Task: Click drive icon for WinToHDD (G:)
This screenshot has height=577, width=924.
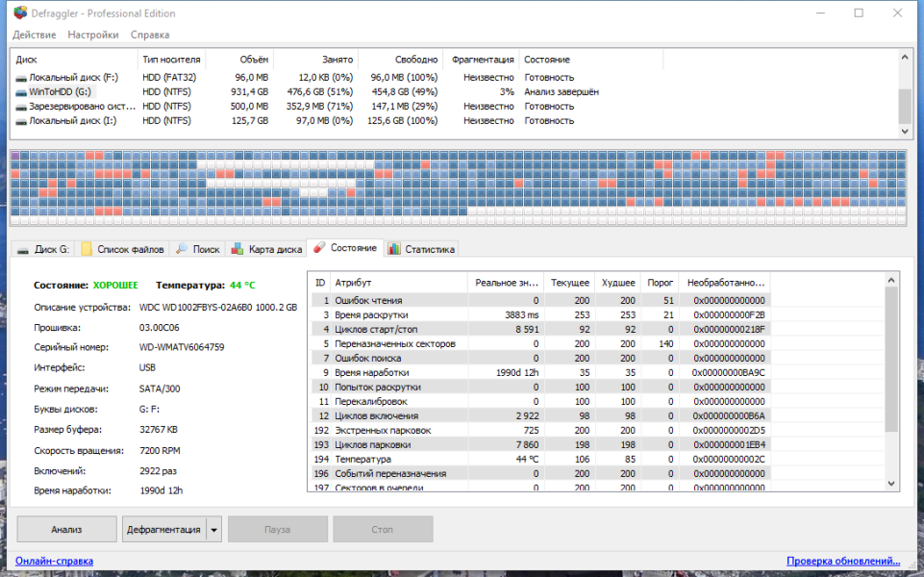Action: 21,92
